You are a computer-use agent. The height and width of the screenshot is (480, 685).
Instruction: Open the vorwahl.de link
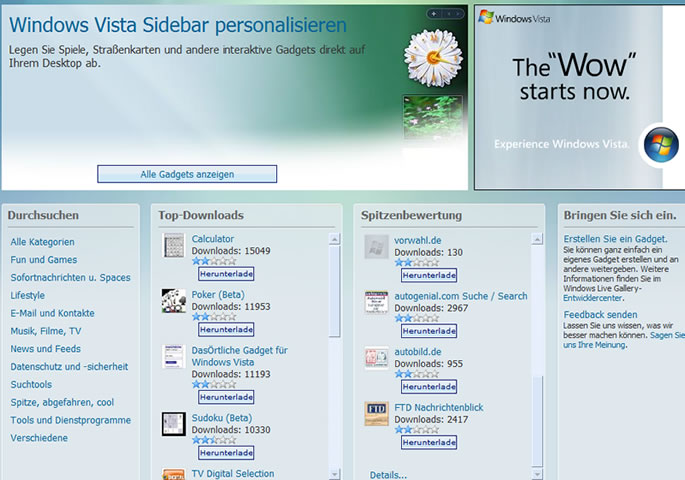tap(418, 240)
